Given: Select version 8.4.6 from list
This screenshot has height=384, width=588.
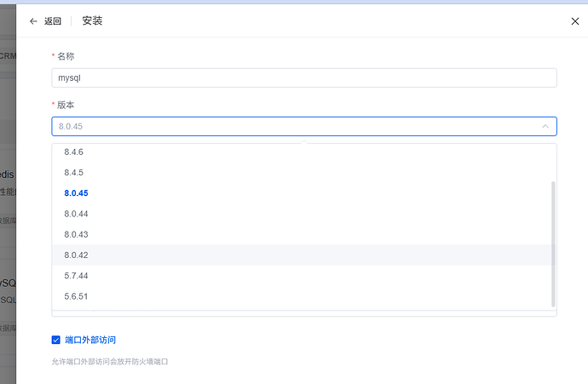Looking at the screenshot, I should click(76, 152).
